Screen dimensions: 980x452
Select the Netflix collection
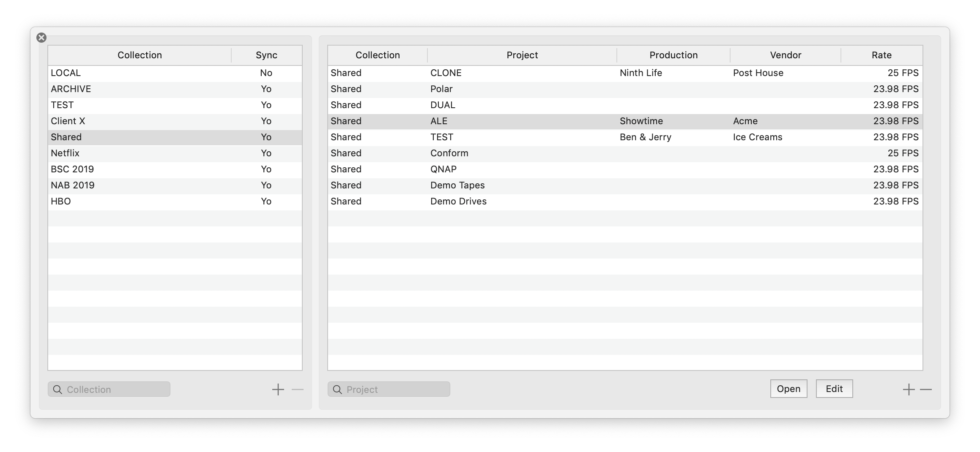point(175,153)
